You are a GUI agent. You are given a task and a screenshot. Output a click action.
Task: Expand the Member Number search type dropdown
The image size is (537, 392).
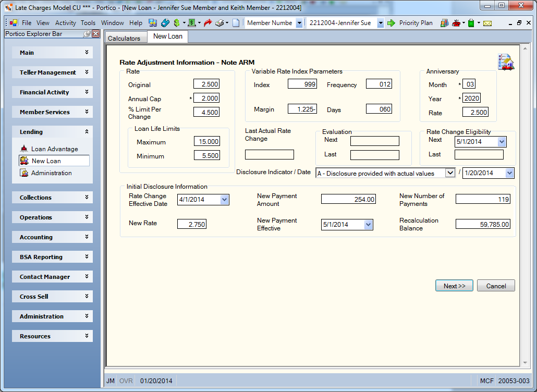point(299,23)
